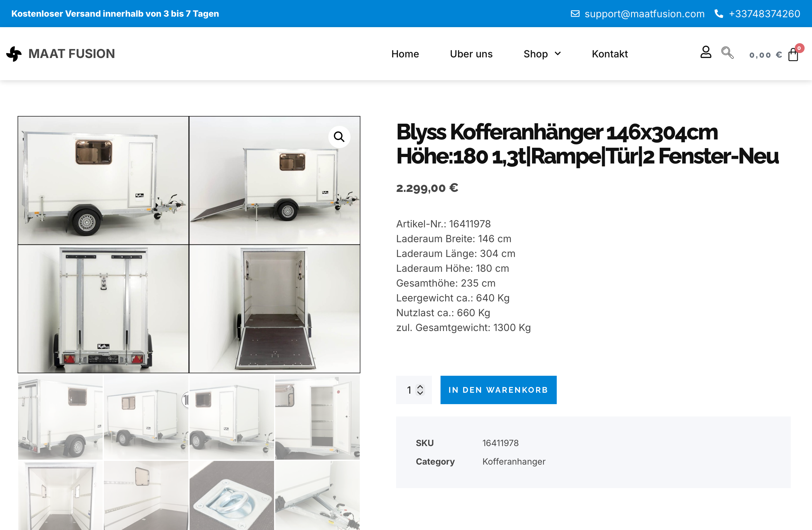Screen dimensions: 812x530
Task: Select thumbnail of the trailer drawbar coupling
Action: point(318,495)
